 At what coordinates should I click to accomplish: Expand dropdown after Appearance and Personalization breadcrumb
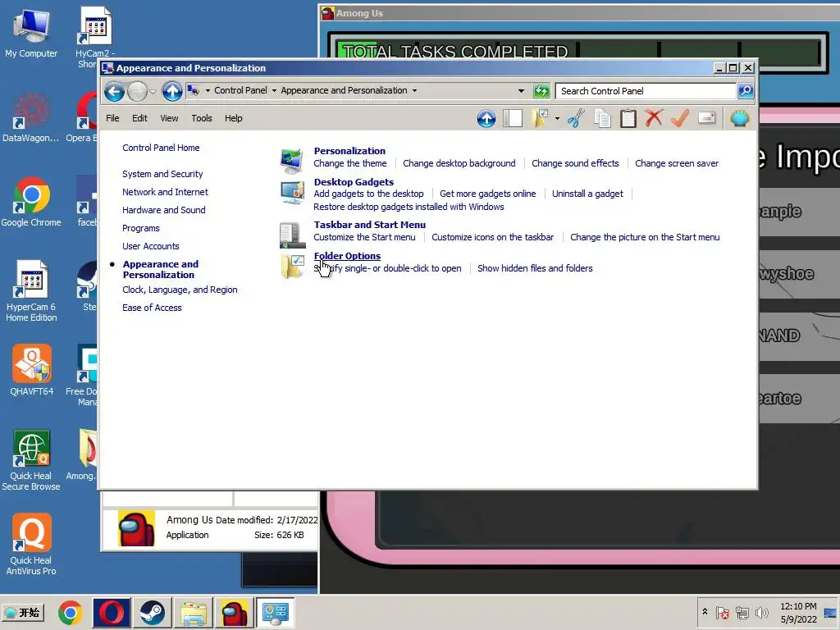(414, 90)
